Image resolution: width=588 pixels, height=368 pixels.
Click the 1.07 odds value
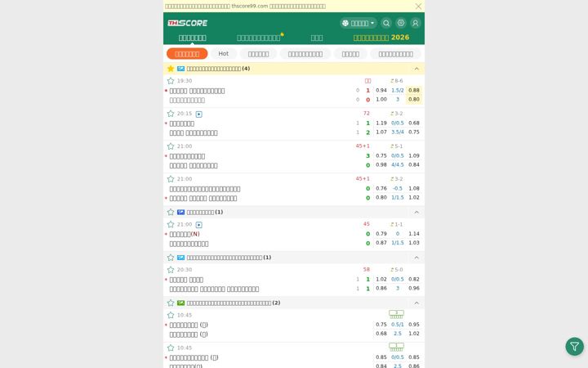(x=381, y=132)
